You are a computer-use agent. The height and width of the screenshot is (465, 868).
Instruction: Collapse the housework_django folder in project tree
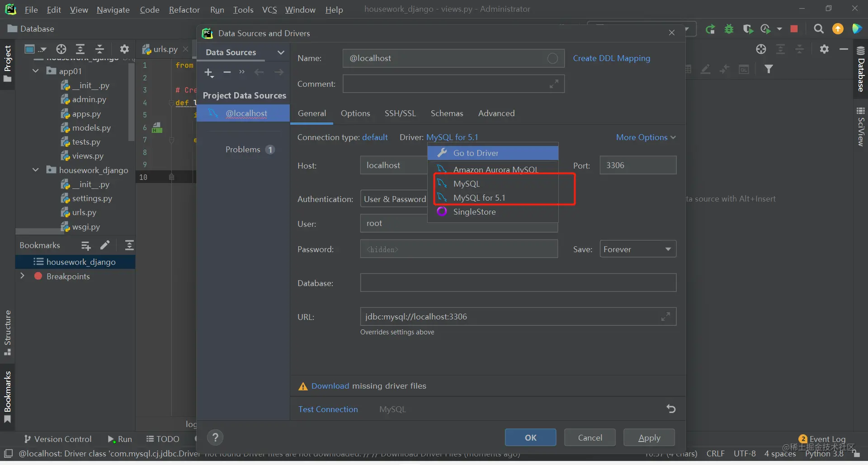pos(36,170)
